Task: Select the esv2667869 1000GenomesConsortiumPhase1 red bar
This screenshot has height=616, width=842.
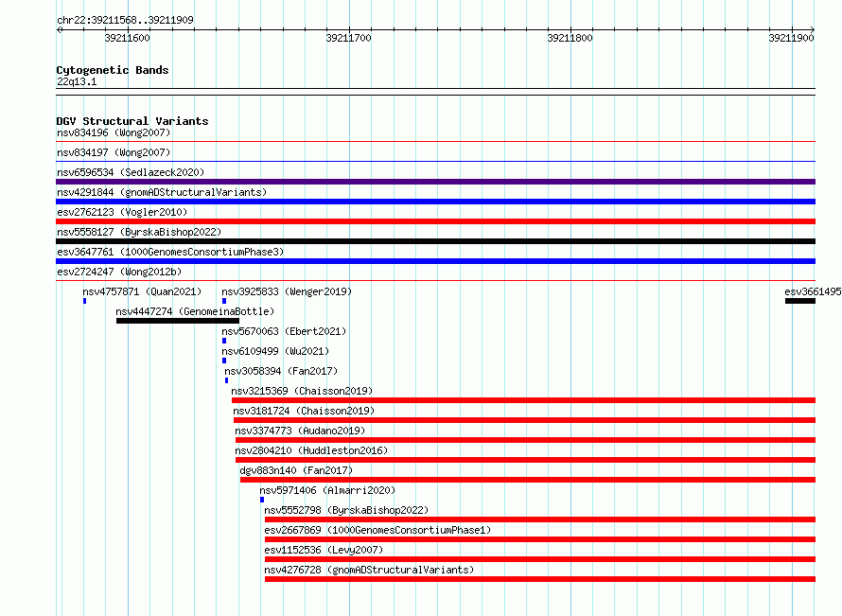Action: 540,539
